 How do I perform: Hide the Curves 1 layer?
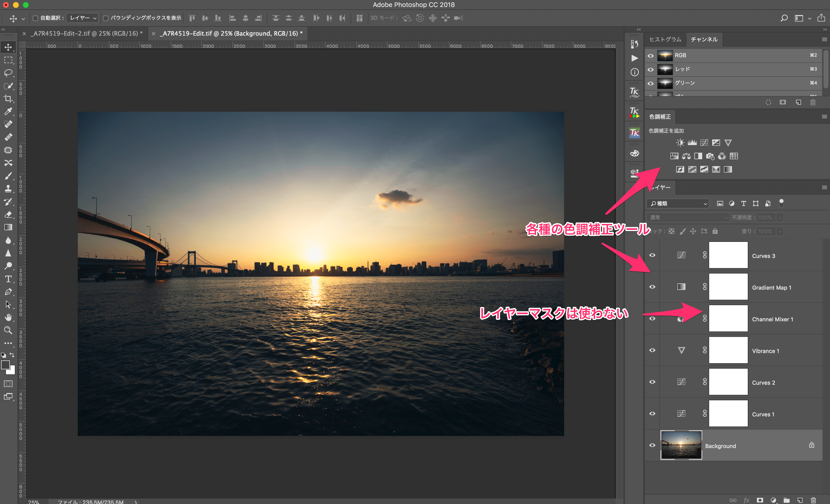click(652, 414)
